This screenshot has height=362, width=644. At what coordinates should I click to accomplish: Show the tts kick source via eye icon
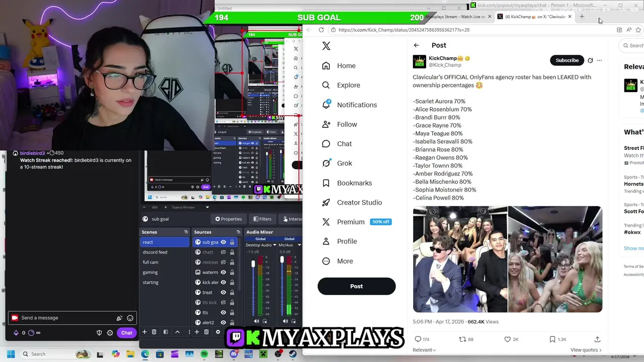pos(223,302)
